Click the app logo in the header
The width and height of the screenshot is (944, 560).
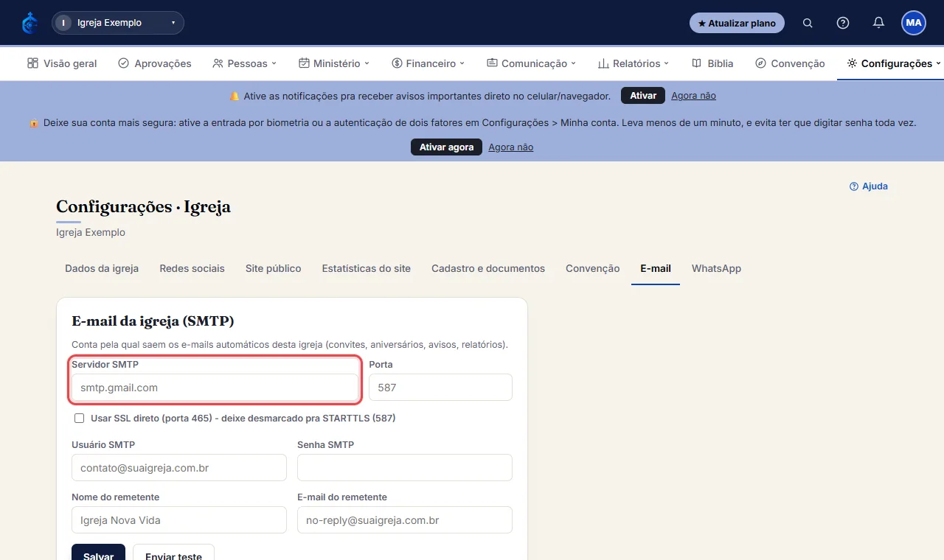[x=29, y=23]
